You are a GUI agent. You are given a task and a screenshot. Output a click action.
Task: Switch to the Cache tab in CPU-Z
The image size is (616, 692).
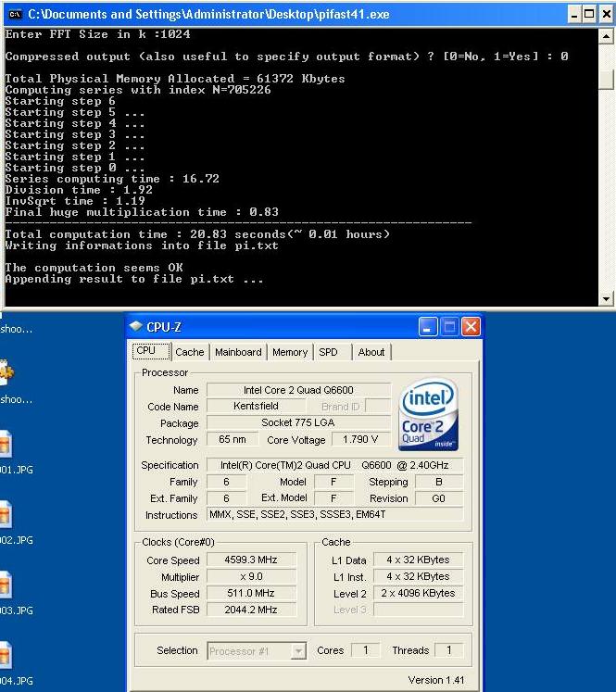[x=190, y=352]
